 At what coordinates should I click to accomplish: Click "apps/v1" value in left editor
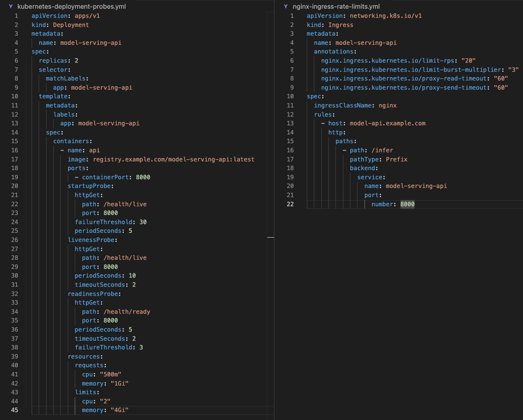pos(87,16)
